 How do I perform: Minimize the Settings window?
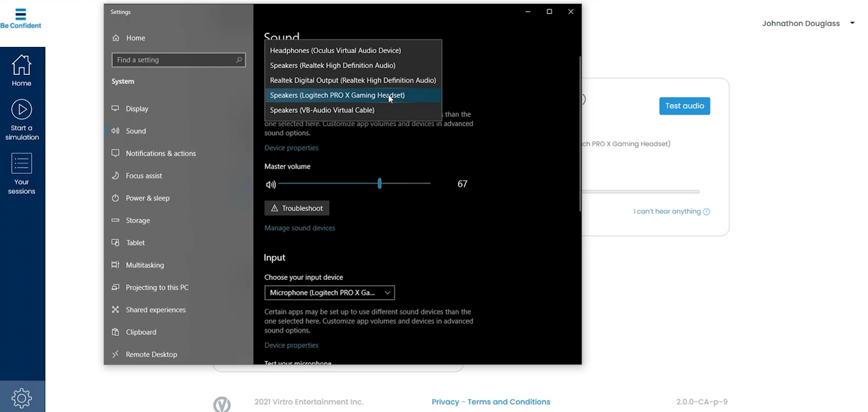527,11
